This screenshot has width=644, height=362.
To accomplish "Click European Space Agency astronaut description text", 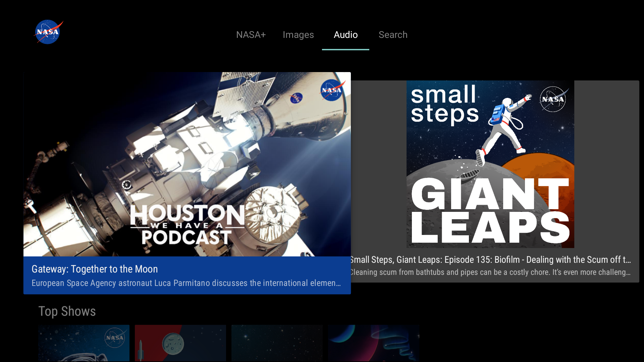I will tap(186, 283).
